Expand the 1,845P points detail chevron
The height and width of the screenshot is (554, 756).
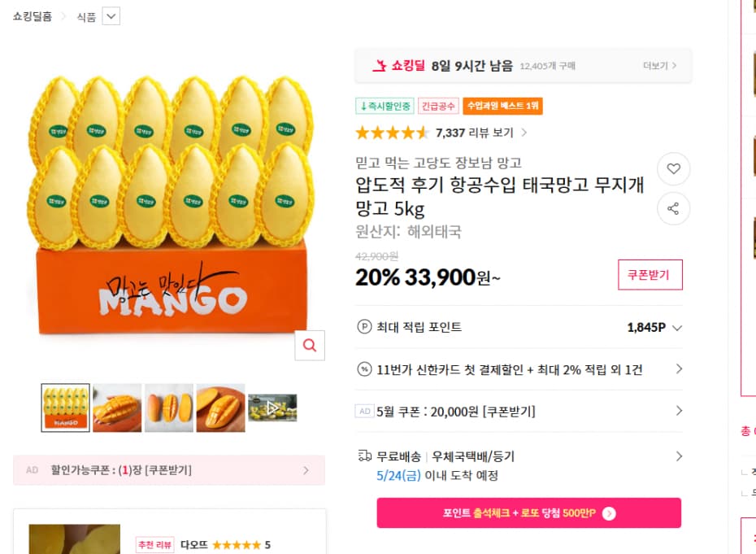(676, 327)
